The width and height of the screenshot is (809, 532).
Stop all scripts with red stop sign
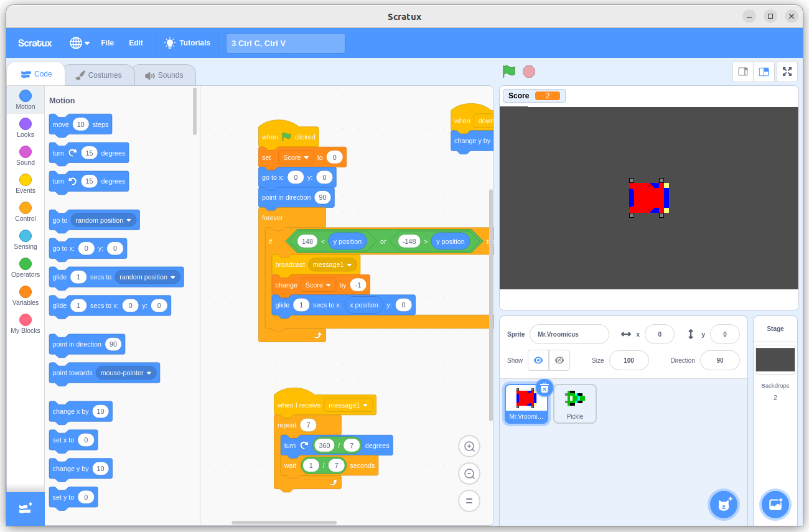[x=529, y=72]
